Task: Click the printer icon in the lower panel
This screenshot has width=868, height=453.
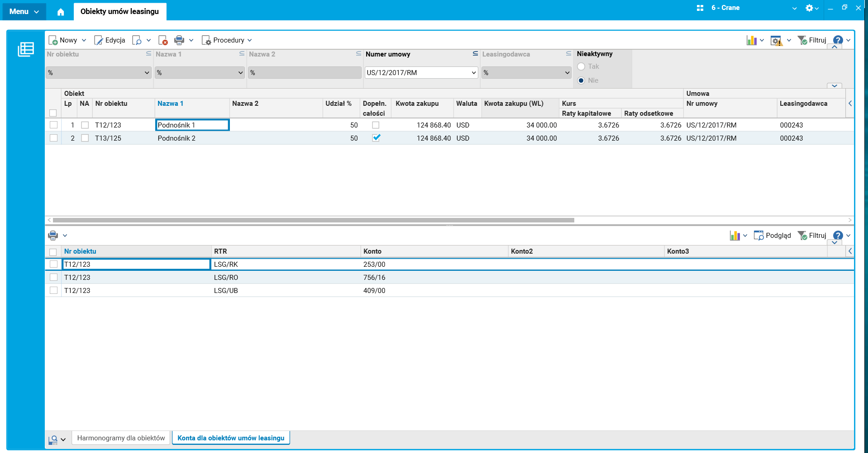Action: click(53, 236)
